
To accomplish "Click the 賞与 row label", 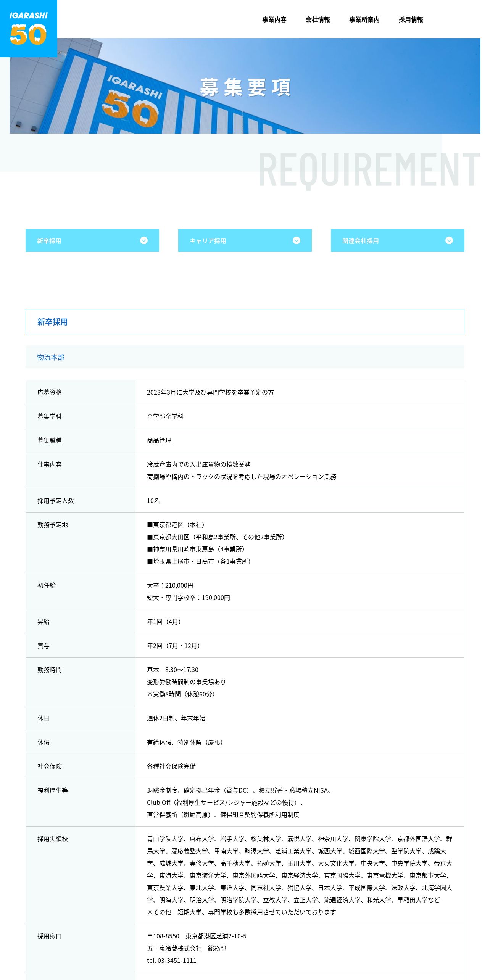I will click(44, 646).
